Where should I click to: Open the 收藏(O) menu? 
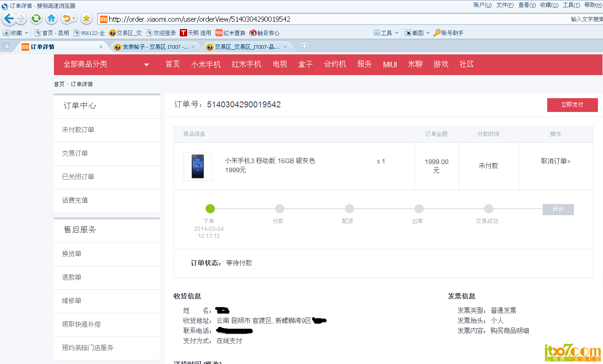(549, 5)
